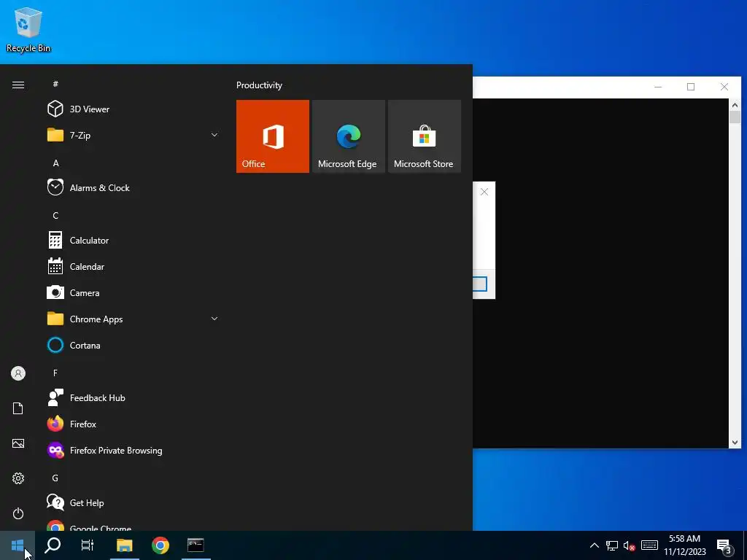This screenshot has height=560, width=747.
Task: Show hidden system tray icons
Action: coord(595,545)
